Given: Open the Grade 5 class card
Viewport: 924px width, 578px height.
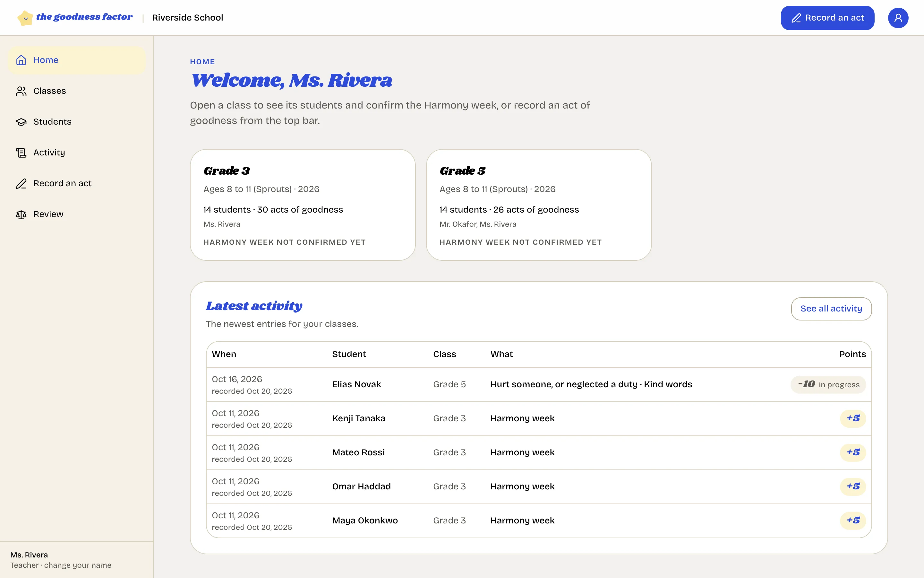Looking at the screenshot, I should [x=539, y=205].
